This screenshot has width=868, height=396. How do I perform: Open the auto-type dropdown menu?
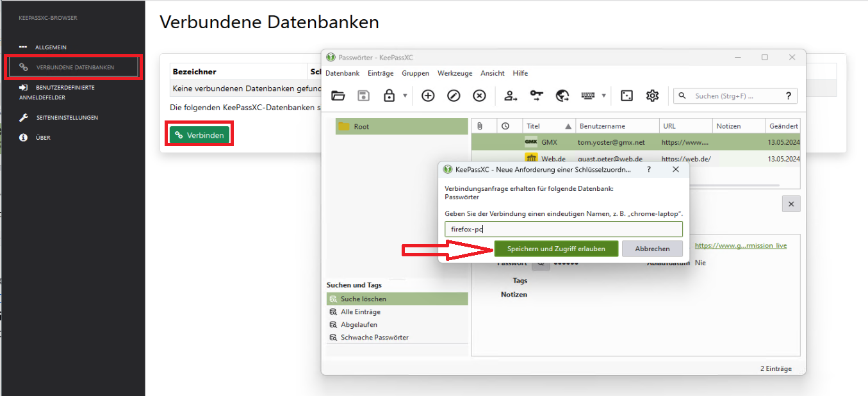pyautogui.click(x=602, y=95)
